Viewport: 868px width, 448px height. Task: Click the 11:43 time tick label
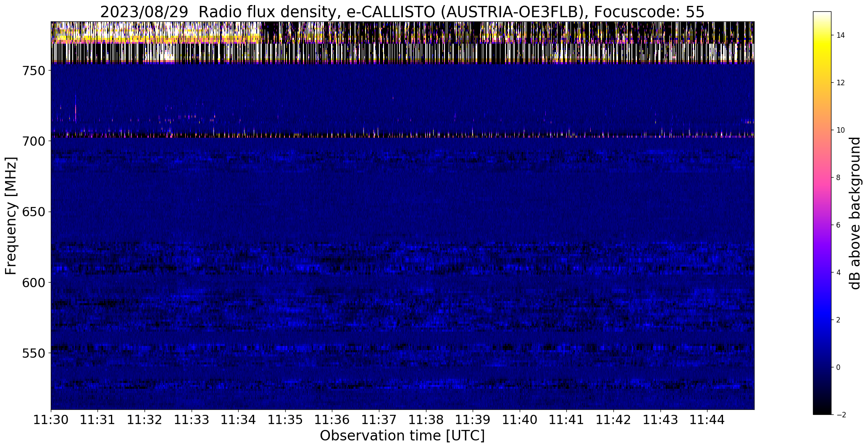pyautogui.click(x=661, y=420)
